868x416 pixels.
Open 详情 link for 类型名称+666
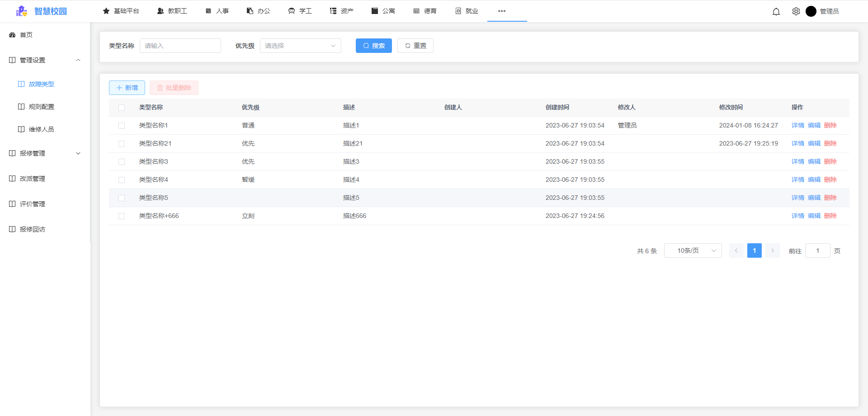tap(797, 216)
